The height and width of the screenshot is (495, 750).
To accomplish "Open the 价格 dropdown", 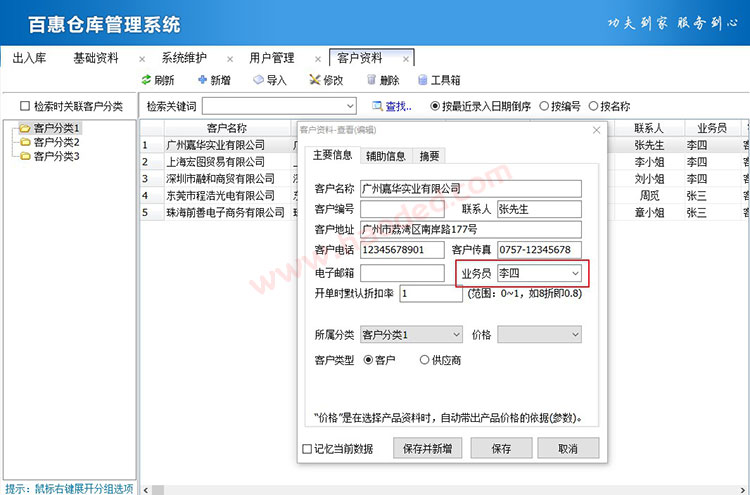I will click(x=575, y=335).
